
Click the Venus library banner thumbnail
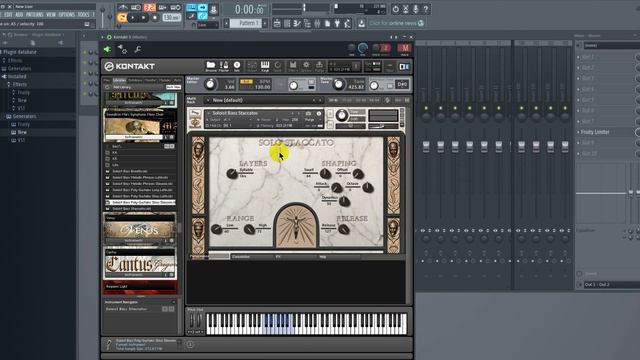pyautogui.click(x=140, y=229)
